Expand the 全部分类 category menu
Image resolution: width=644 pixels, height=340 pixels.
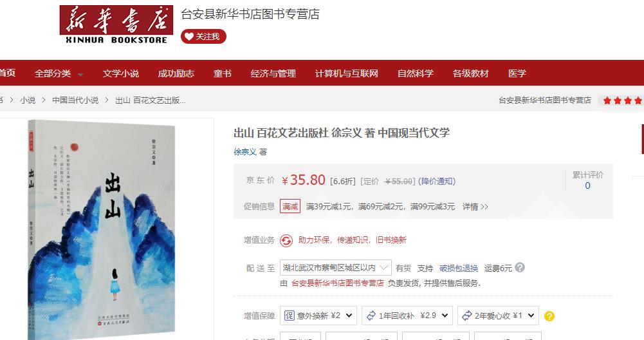(59, 73)
